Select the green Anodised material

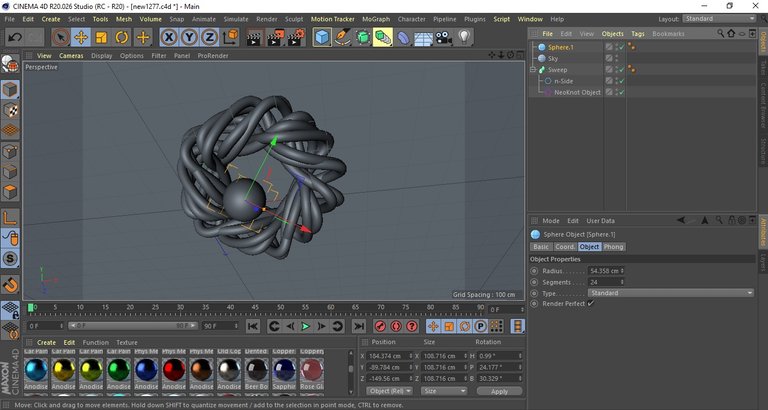[x=119, y=370]
